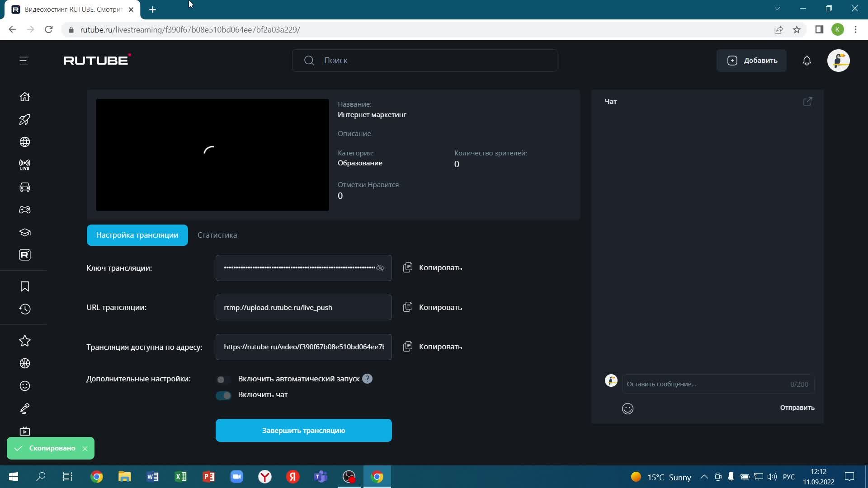Click the chat message input field
The height and width of the screenshot is (488, 868).
tap(705, 384)
